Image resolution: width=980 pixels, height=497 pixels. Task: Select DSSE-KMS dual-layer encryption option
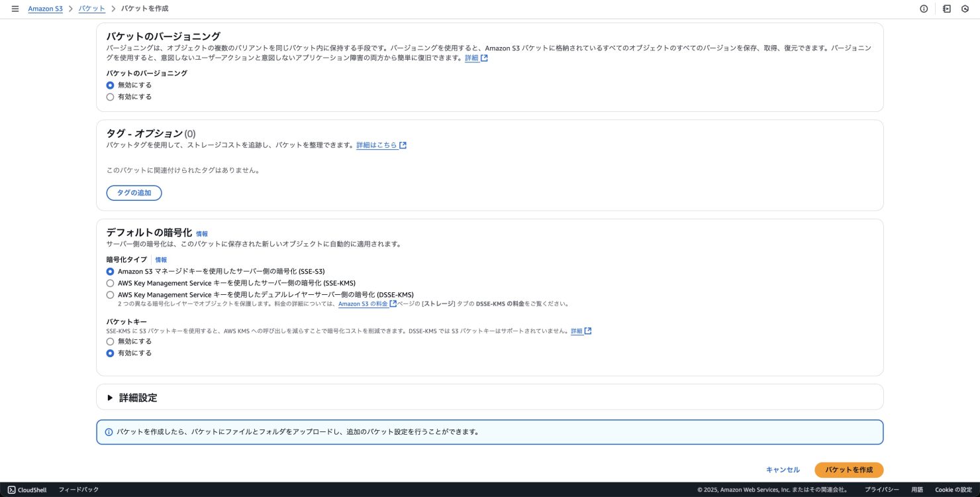(110, 295)
